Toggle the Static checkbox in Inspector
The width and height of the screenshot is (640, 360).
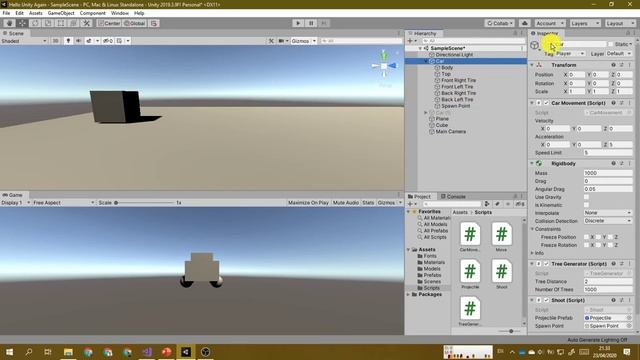[610, 44]
